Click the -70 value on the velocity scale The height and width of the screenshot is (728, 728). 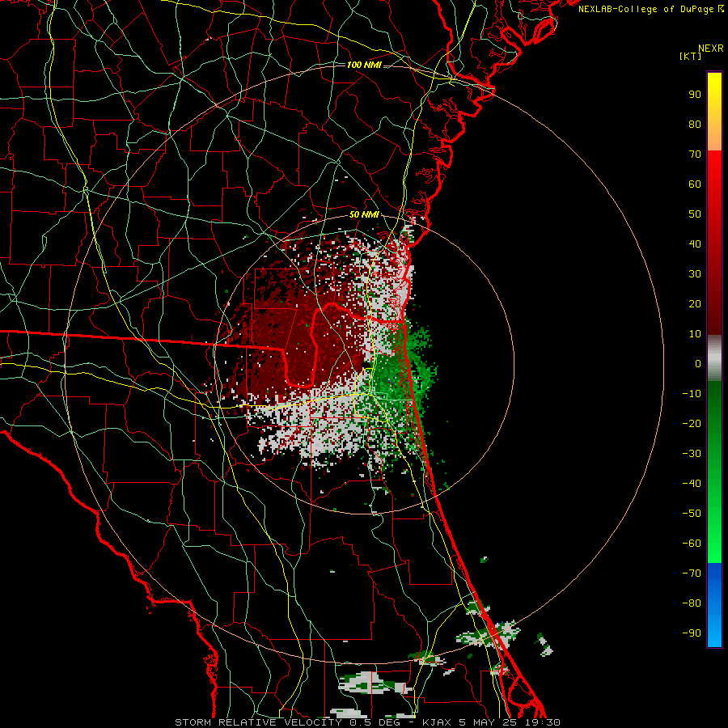pyautogui.click(x=692, y=574)
